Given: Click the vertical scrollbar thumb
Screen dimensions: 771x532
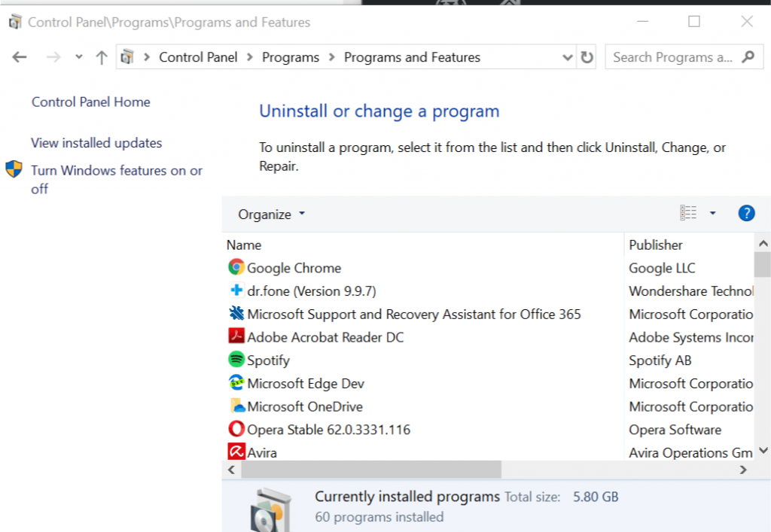Looking at the screenshot, I should (x=762, y=265).
